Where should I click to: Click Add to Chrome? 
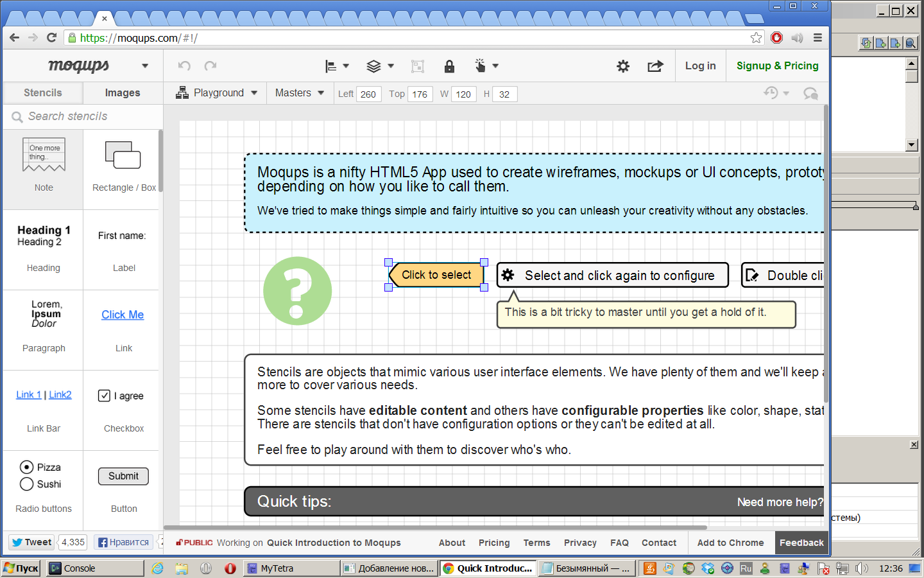(730, 543)
